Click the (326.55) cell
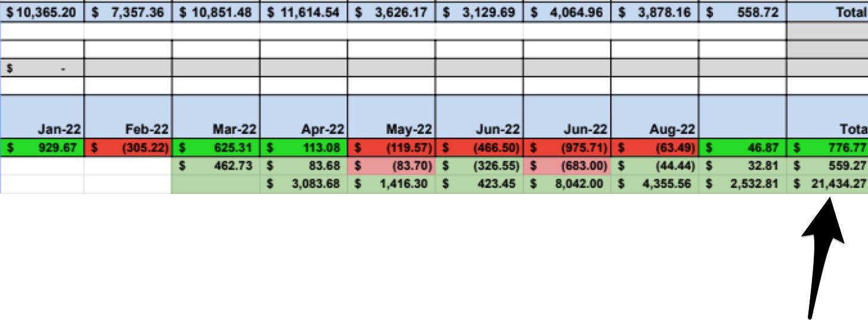Screen dimensions: 868x320 coord(479,166)
